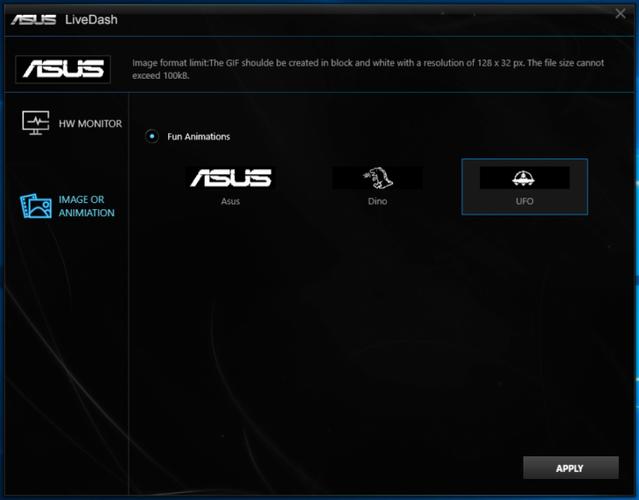This screenshot has height=500, width=639.
Task: Click the image format limit notice text
Action: pos(368,69)
